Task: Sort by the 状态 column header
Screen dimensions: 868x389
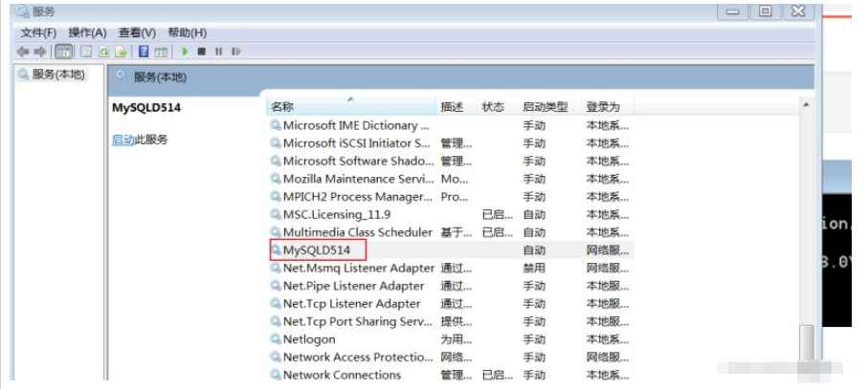Action: point(499,107)
